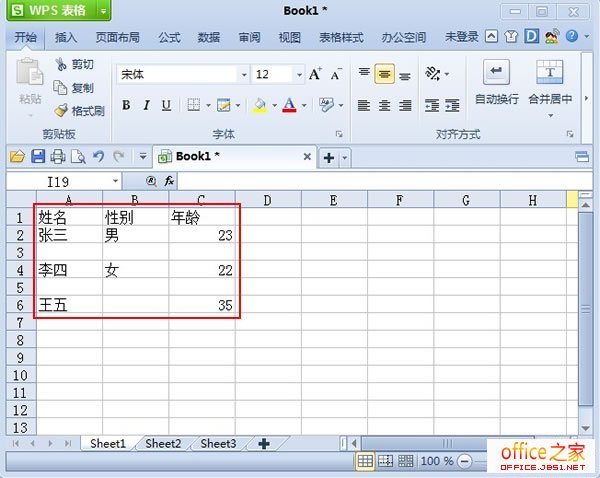Toggle Wrap Text (自动换行) option
This screenshot has height=478, width=600.
click(496, 82)
